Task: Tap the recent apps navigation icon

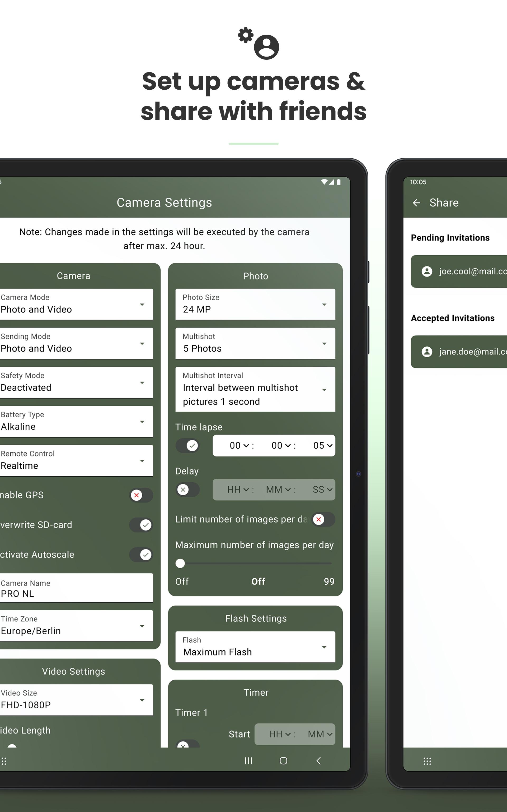Action: click(x=248, y=761)
